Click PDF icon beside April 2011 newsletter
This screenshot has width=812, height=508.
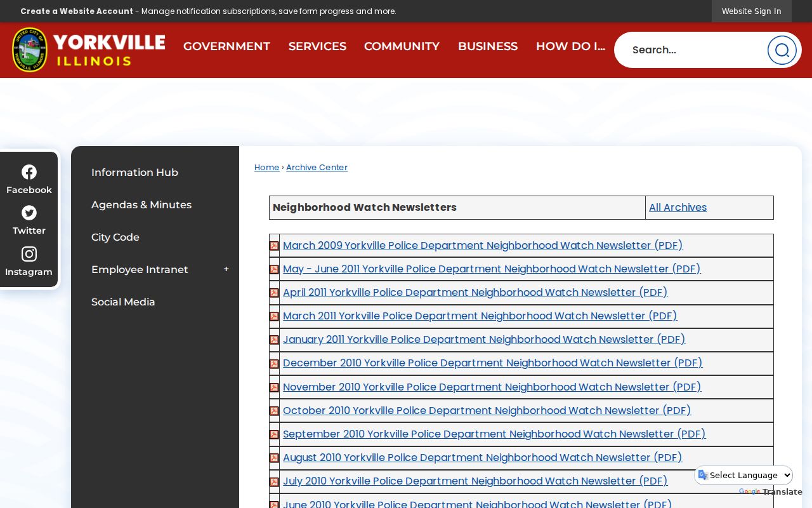(x=274, y=293)
